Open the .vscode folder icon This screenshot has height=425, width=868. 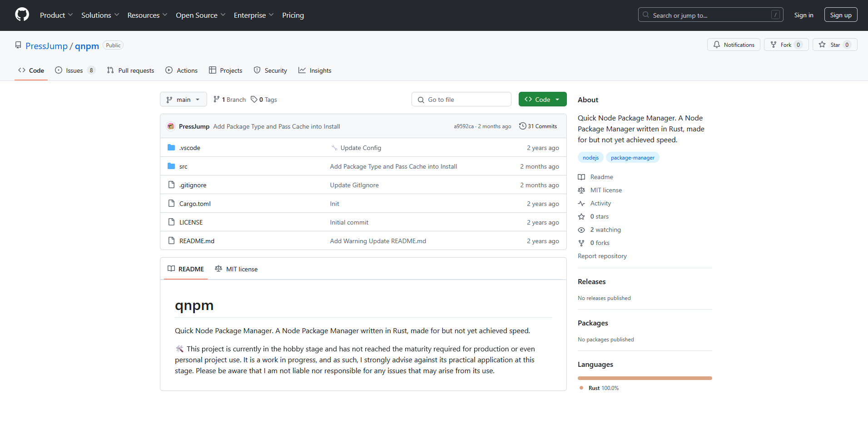click(171, 148)
